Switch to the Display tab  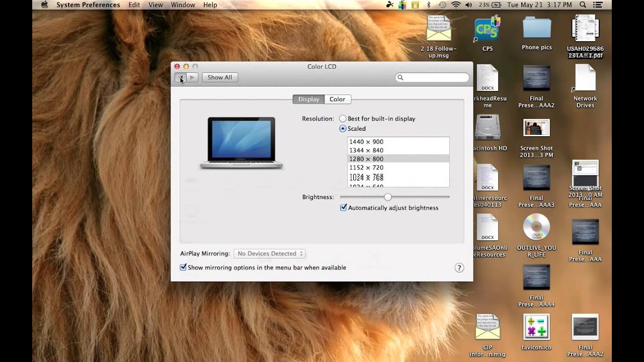coord(308,99)
